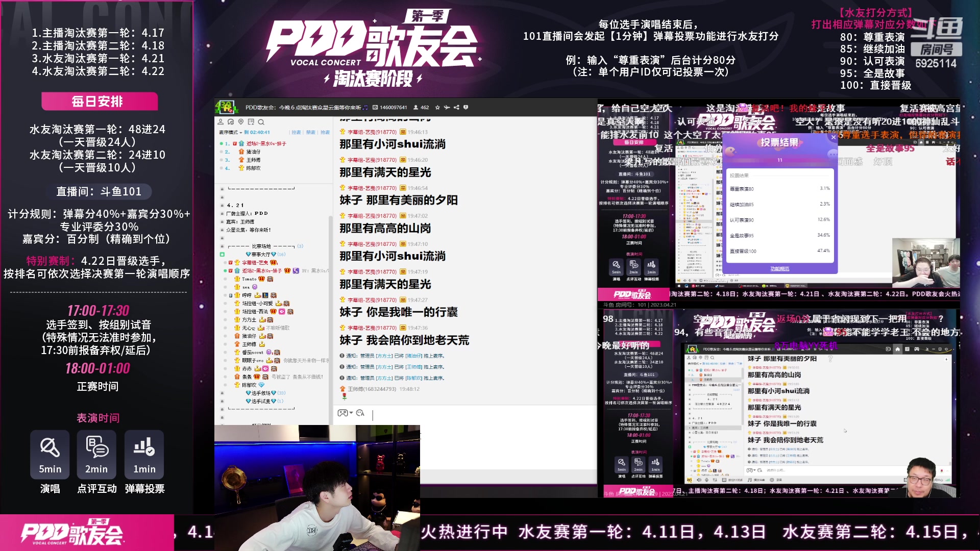Open the channel avatar logo at top-left of chat window
The height and width of the screenshot is (551, 980).
[226, 107]
